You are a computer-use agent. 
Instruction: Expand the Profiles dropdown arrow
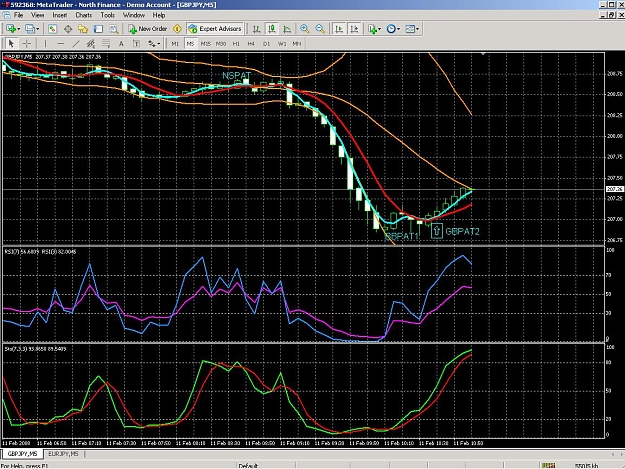tap(37, 29)
